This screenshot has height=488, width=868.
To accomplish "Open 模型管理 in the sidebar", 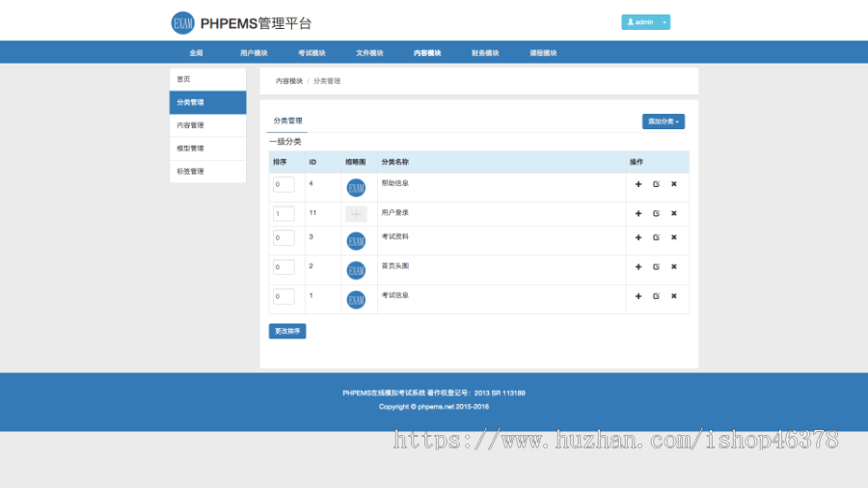I will click(x=207, y=149).
